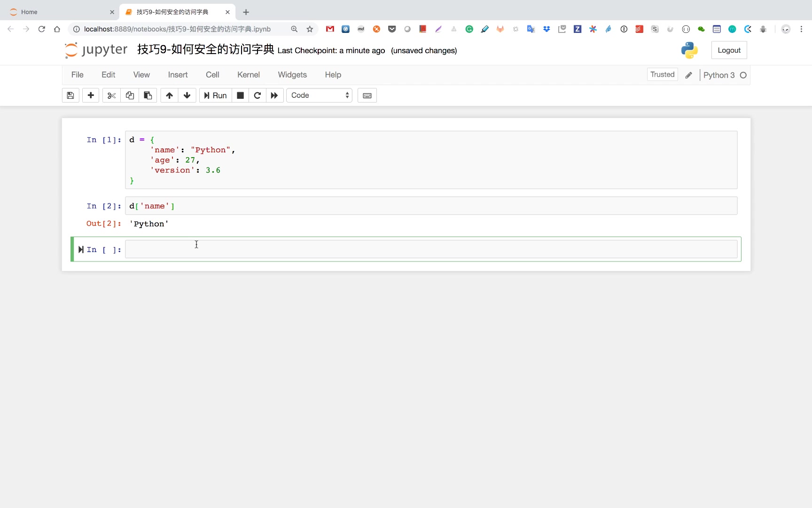The image size is (812, 508).
Task: Expand the Code cell type dropdown
Action: tap(319, 95)
